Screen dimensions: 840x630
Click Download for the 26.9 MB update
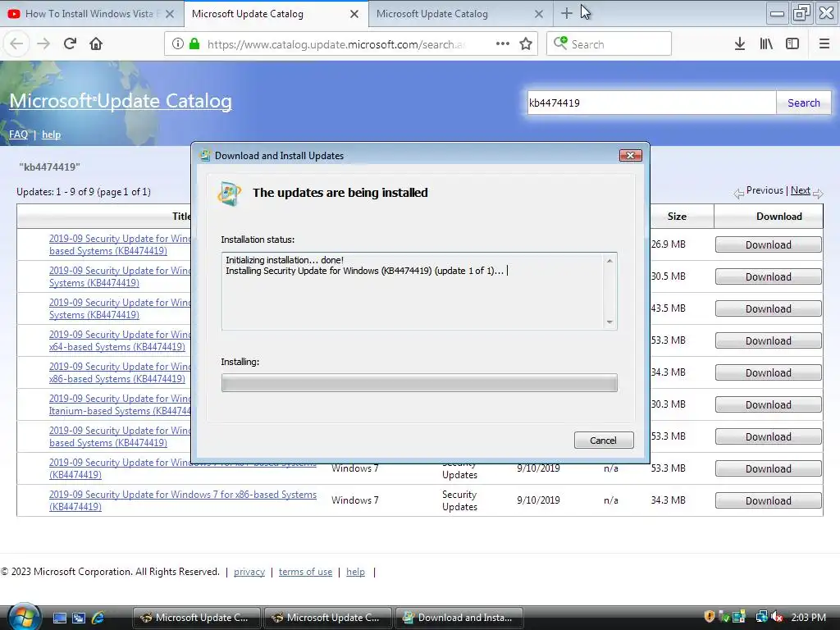(768, 244)
